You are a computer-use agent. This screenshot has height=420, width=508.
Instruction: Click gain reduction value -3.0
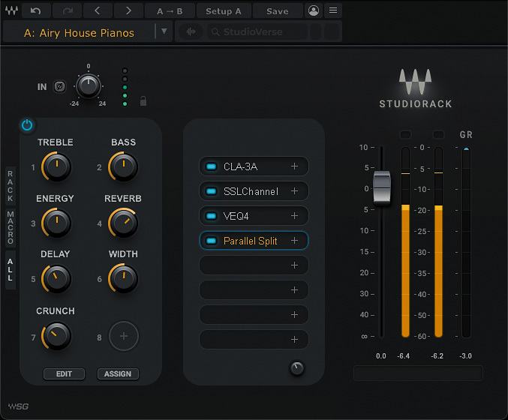pos(465,356)
